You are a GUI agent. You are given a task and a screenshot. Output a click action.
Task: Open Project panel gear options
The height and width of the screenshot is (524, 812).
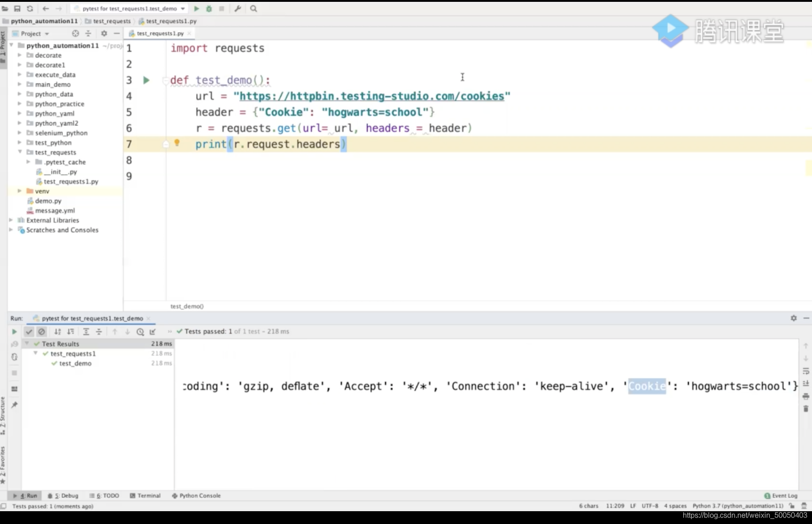click(x=104, y=33)
